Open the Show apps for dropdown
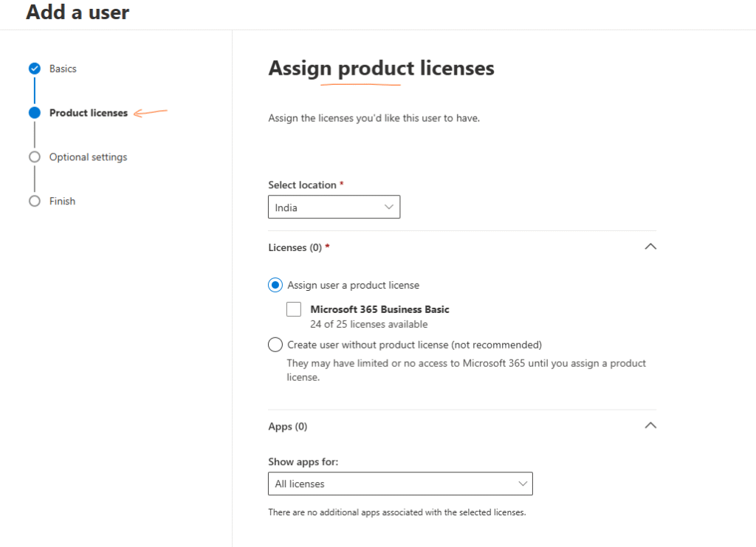The height and width of the screenshot is (547, 756). (x=399, y=484)
